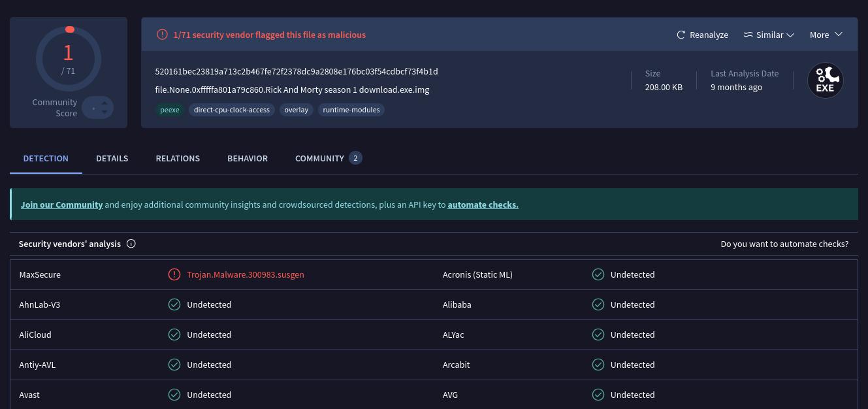Expand the Similar dropdown chevron
Viewport: 868px width, 409px height.
click(790, 35)
